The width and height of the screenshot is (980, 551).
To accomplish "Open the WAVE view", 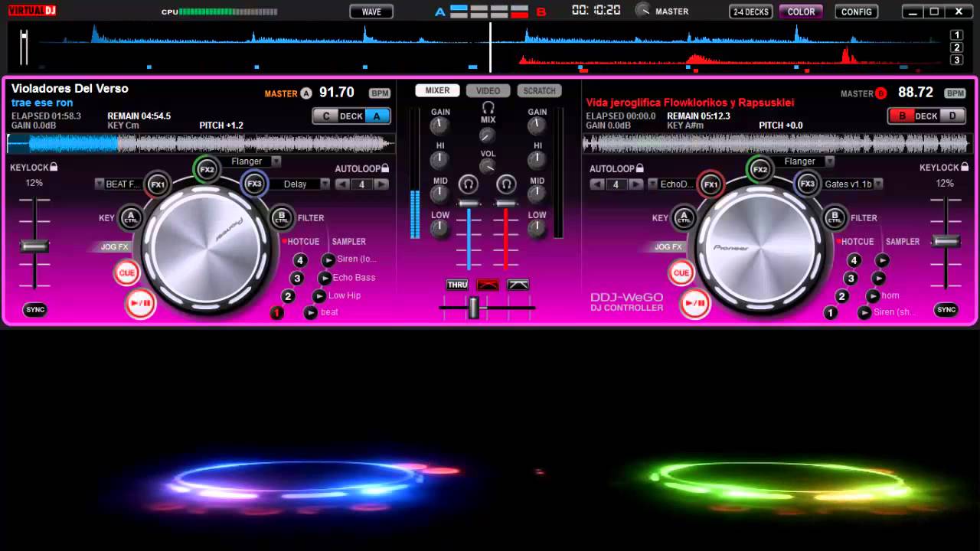I will click(x=371, y=11).
